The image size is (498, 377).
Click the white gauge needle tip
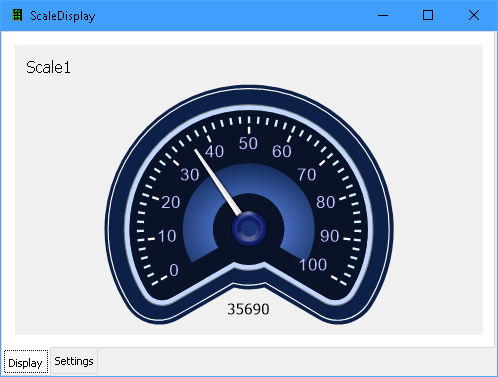[x=196, y=151]
